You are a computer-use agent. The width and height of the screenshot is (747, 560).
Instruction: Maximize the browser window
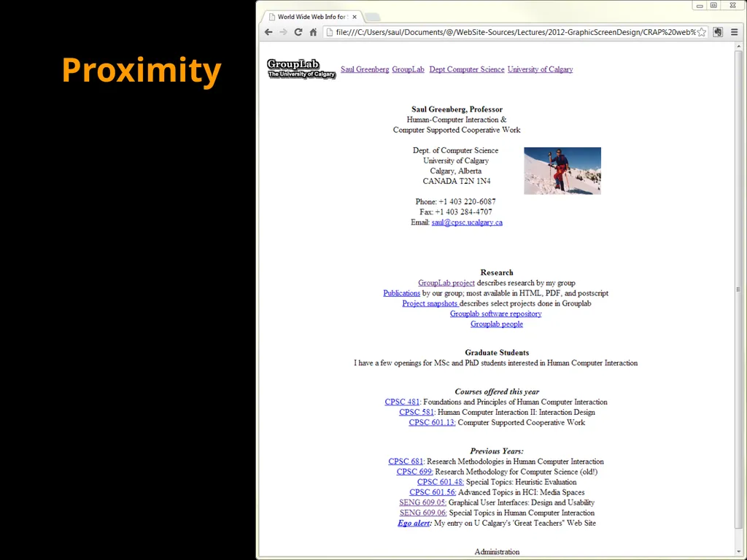[x=713, y=5]
